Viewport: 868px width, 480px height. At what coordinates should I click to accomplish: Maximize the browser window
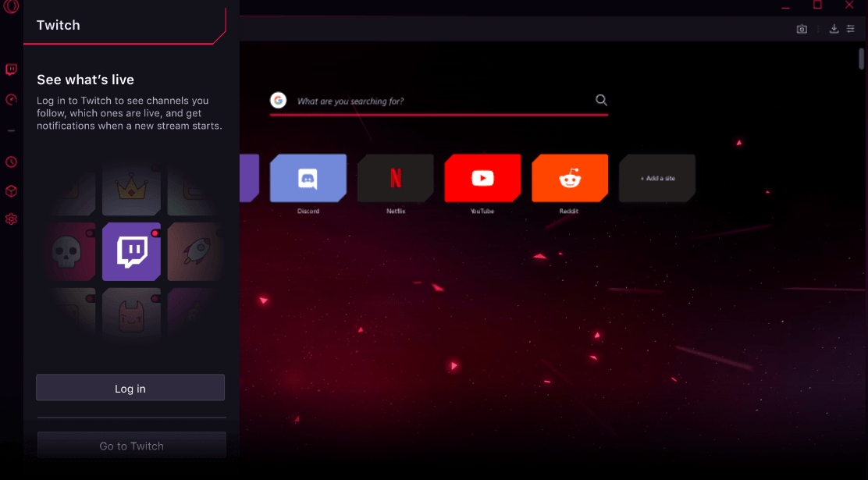click(817, 5)
